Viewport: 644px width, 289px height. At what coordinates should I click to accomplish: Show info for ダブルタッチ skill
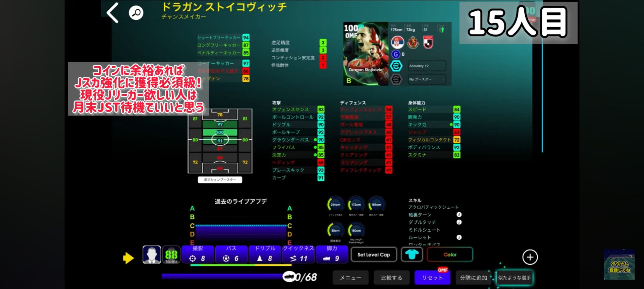[x=459, y=222]
